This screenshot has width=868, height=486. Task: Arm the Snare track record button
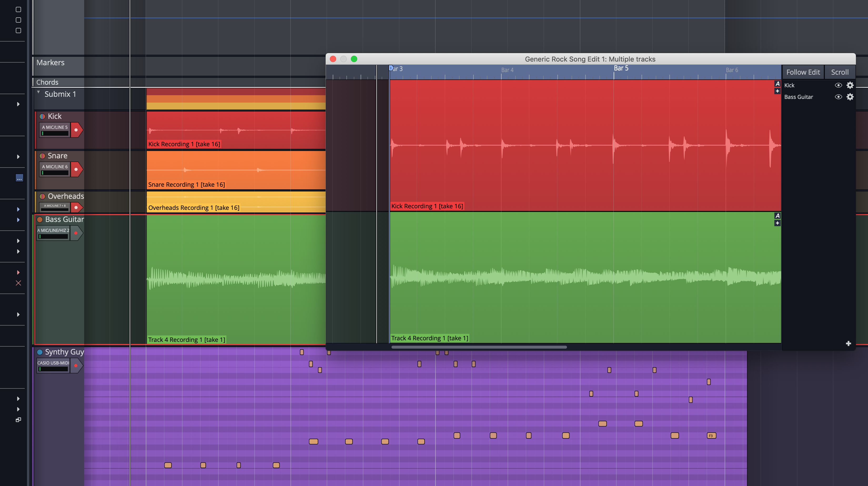click(77, 170)
